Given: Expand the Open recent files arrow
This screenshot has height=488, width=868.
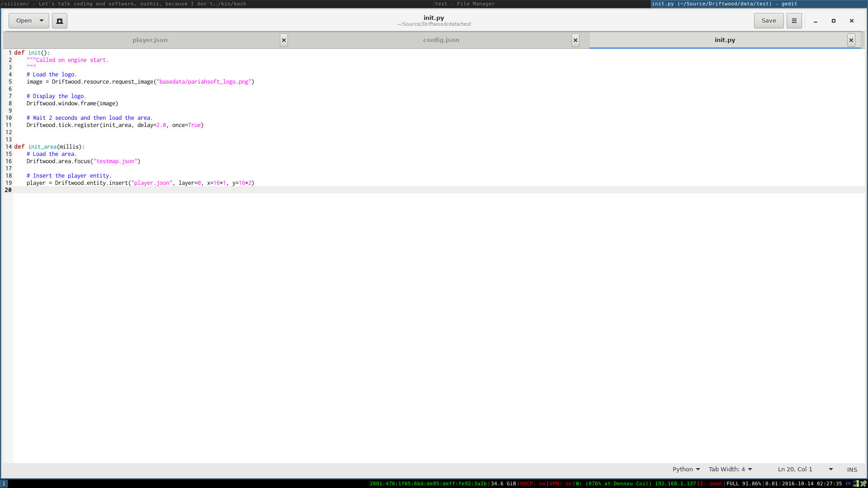Looking at the screenshot, I should (42, 21).
